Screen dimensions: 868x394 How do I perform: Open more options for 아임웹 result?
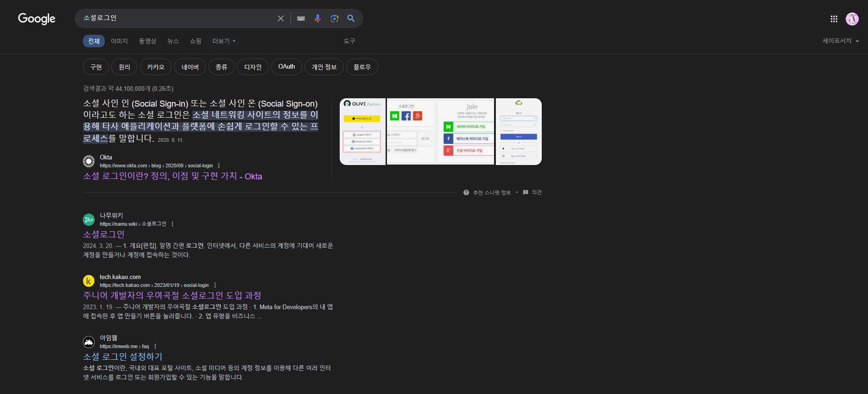click(x=155, y=346)
